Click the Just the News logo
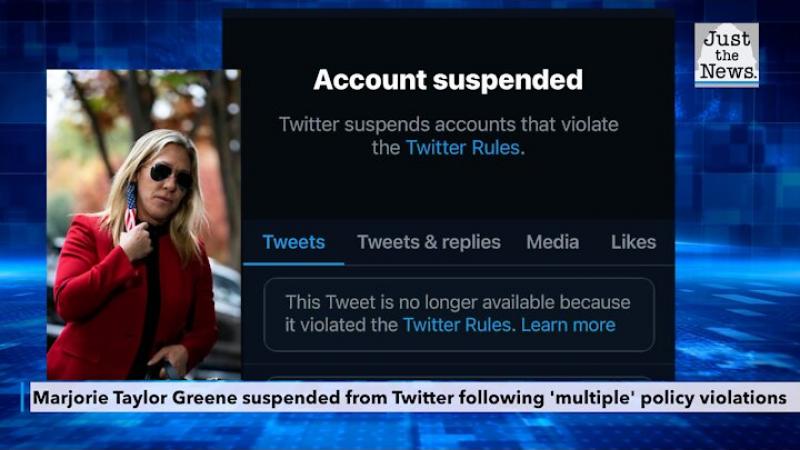 pos(726,55)
